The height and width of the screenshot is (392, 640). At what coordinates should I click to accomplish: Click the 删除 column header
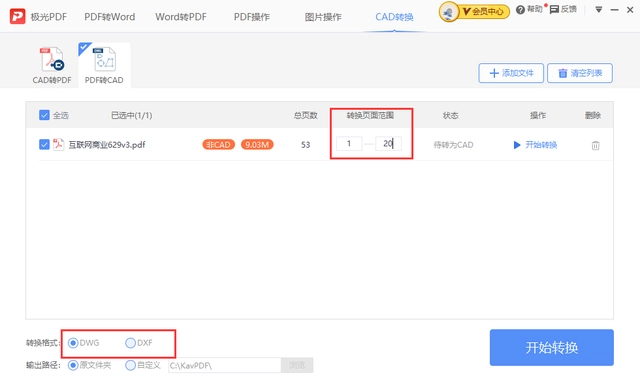[x=593, y=116]
